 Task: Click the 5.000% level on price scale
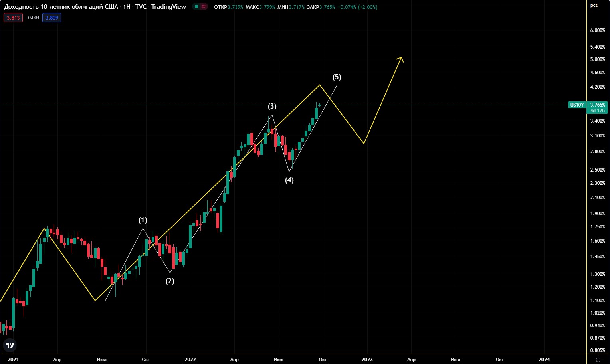[x=598, y=59]
